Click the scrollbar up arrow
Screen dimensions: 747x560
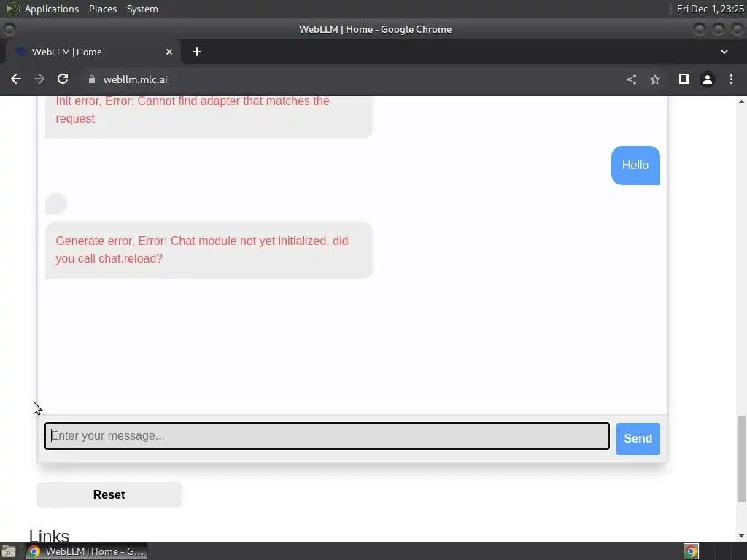[x=741, y=101]
